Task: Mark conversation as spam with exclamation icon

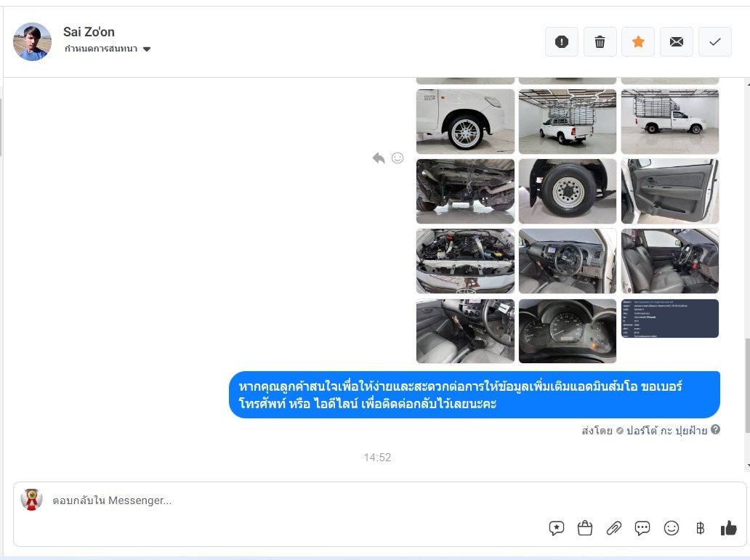Action: (562, 42)
